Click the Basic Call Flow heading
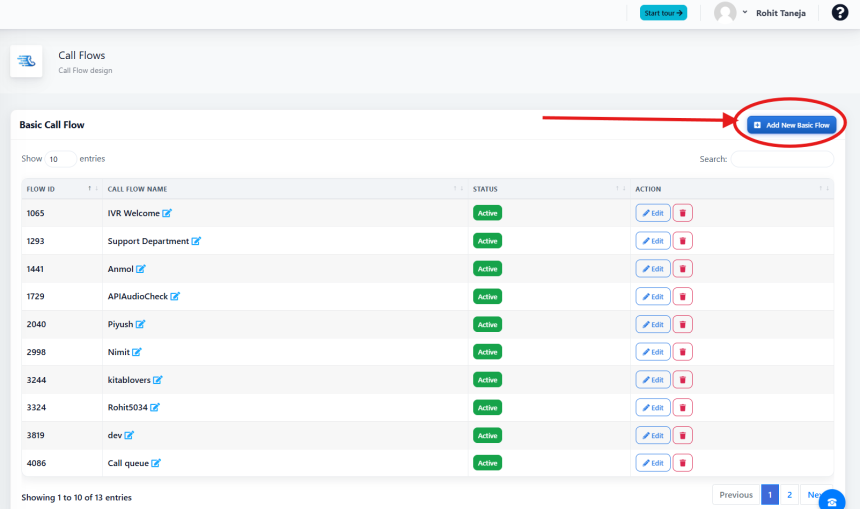 [x=52, y=125]
